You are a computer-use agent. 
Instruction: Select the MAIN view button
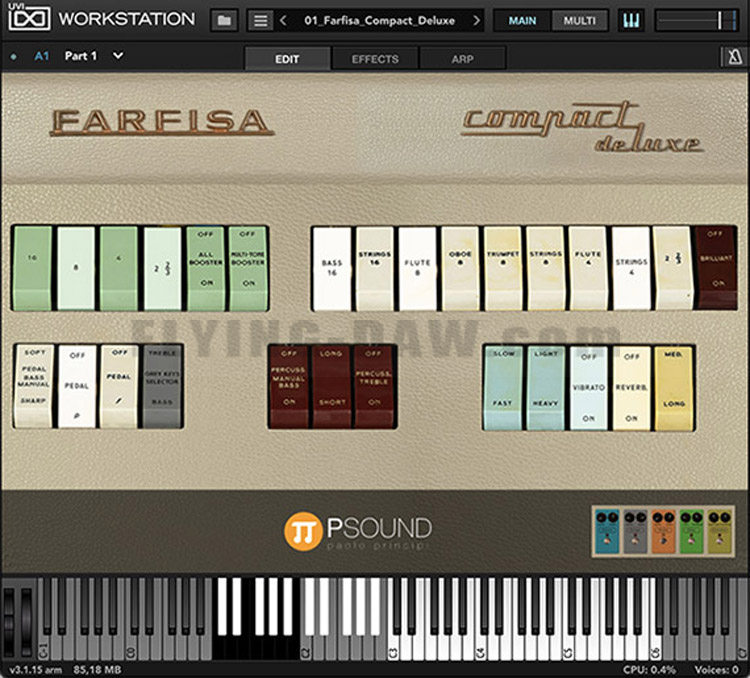[522, 21]
